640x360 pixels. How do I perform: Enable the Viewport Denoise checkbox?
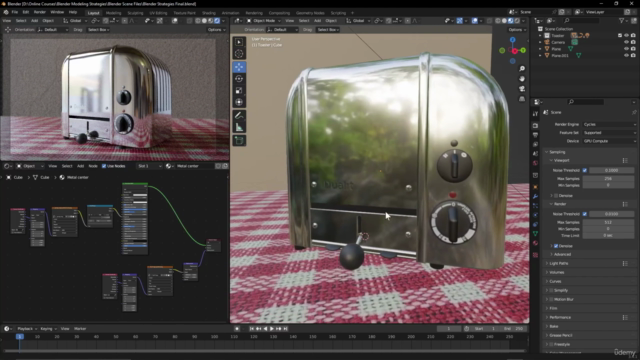[x=556, y=196]
